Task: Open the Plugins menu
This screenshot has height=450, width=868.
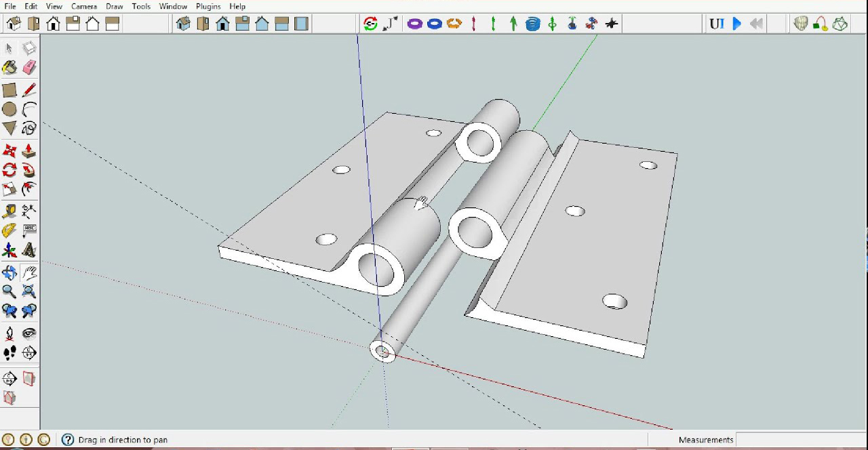Action: 208,6
